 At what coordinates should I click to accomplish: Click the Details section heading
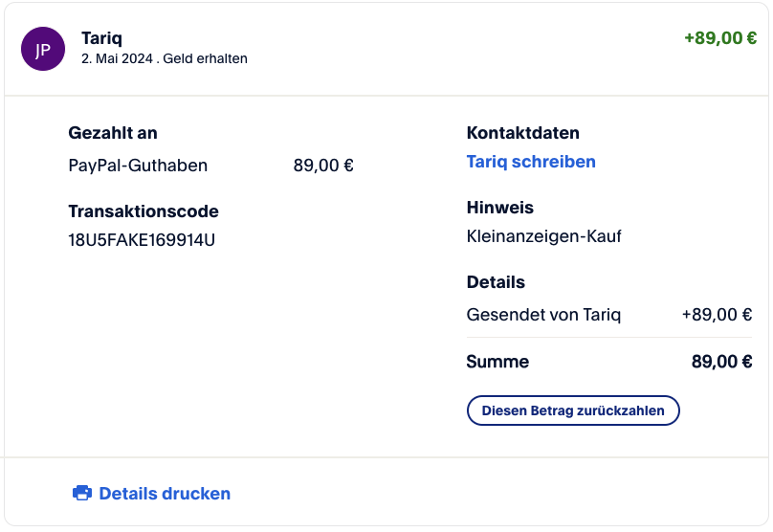(496, 282)
